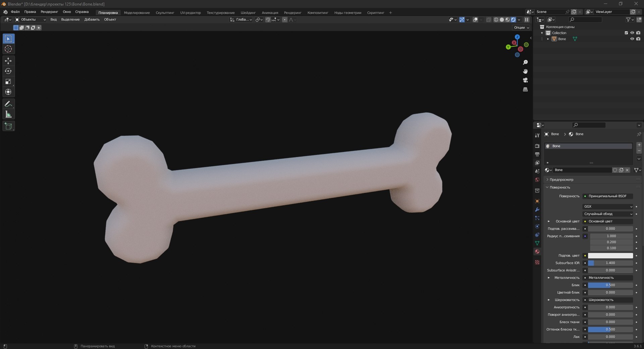The image size is (644, 349).
Task: Switch to the Шейдинг workspace tab
Action: 248,13
